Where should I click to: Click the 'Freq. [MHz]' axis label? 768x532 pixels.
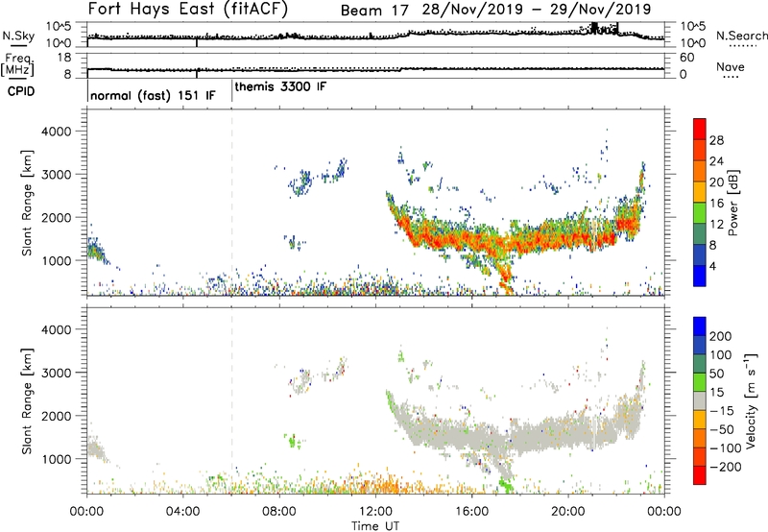17,64
